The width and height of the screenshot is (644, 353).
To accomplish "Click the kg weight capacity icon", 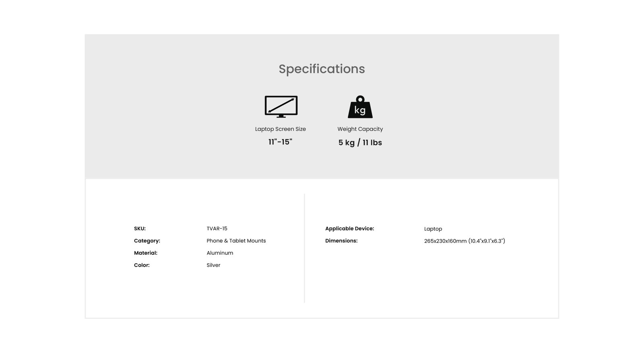I will 360,107.
